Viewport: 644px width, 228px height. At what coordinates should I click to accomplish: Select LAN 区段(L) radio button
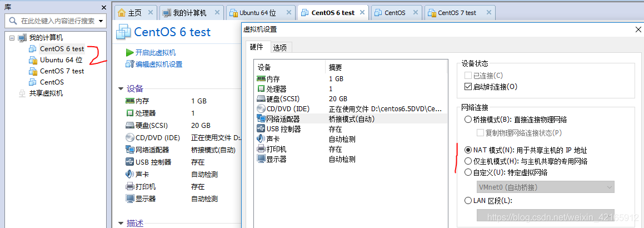[x=468, y=201]
